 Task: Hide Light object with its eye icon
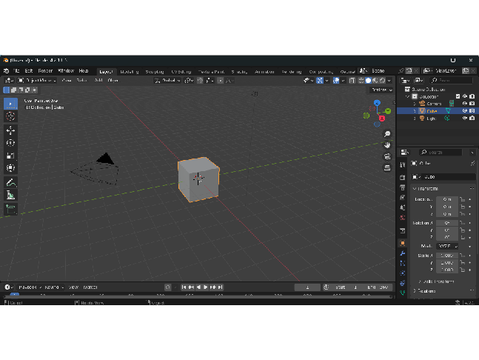pos(464,118)
